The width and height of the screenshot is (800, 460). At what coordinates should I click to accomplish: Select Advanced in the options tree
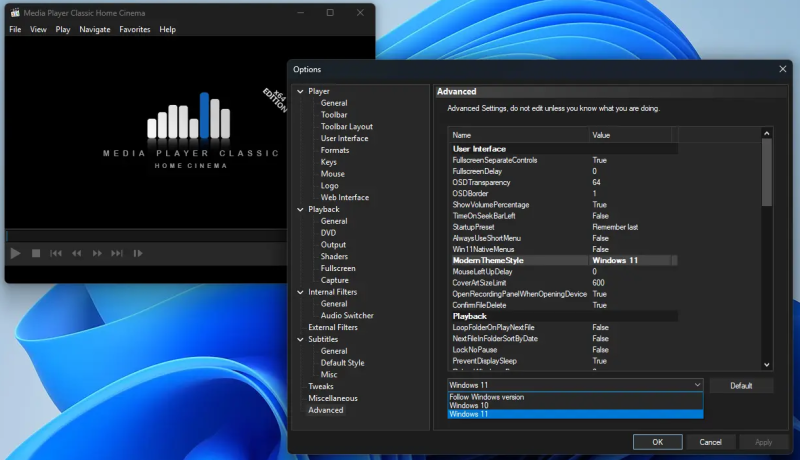326,410
